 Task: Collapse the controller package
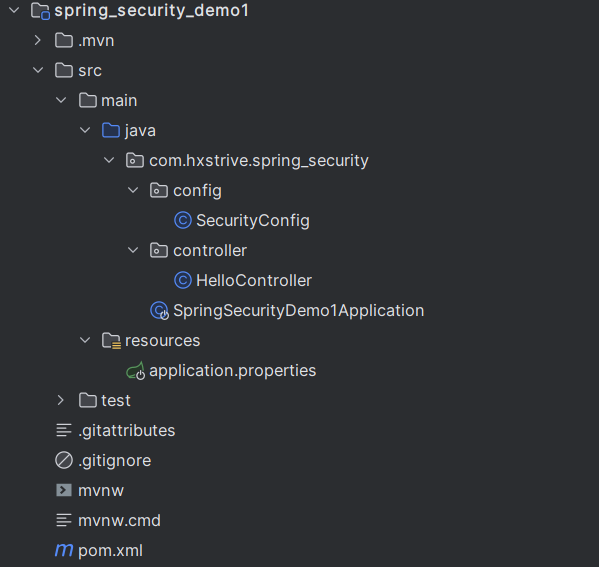pos(133,250)
